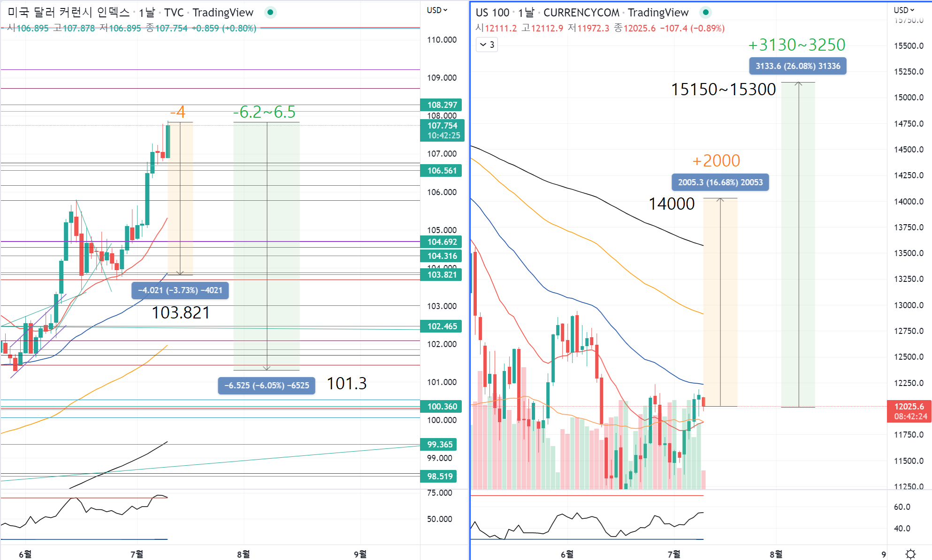Viewport: 932px width, 560px height.
Task: Click green market status dot on dollar index chart
Action: pyautogui.click(x=270, y=13)
